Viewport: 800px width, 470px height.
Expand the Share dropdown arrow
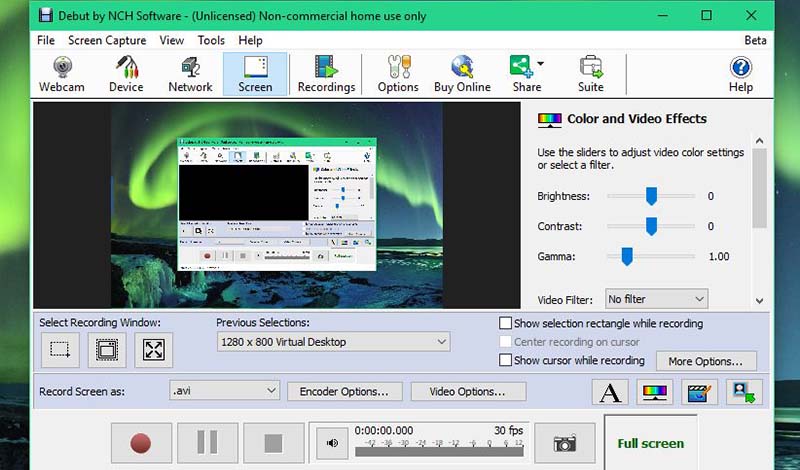pyautogui.click(x=540, y=64)
